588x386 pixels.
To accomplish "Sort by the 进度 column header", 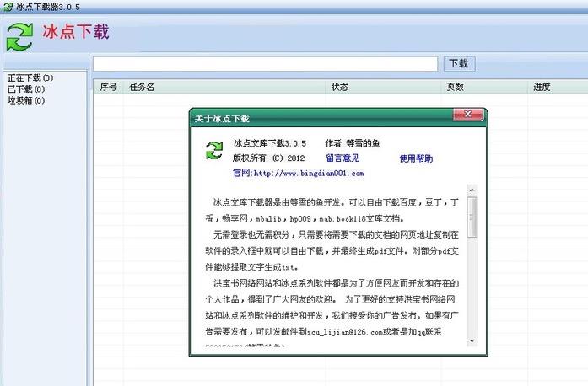I will (x=558, y=87).
